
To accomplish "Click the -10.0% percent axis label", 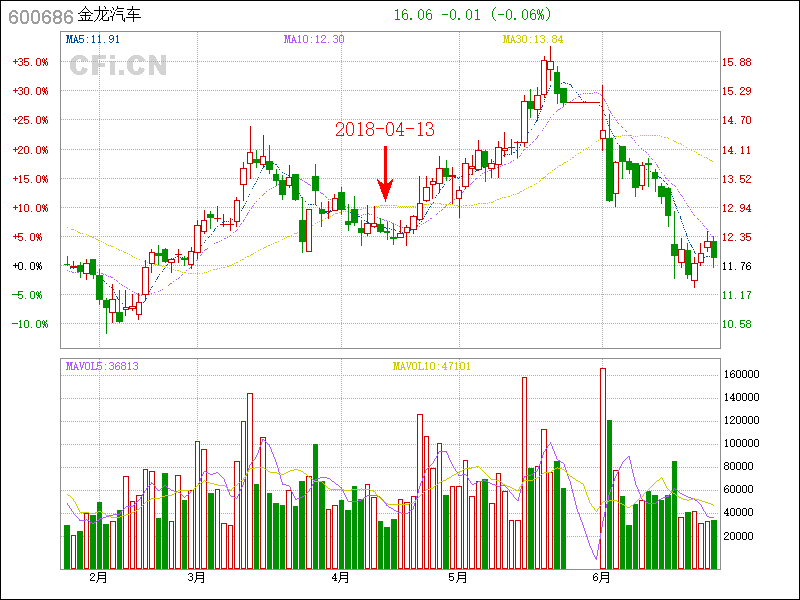I will [30, 324].
